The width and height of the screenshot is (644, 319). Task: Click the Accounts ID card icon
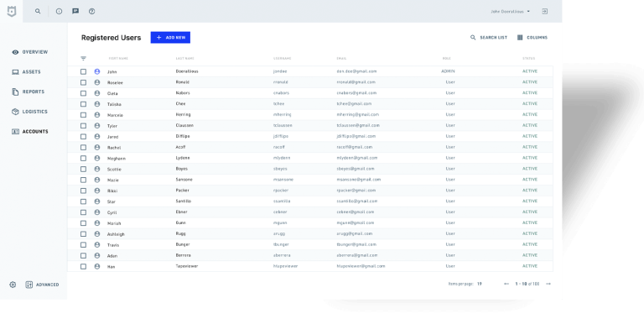click(x=16, y=132)
